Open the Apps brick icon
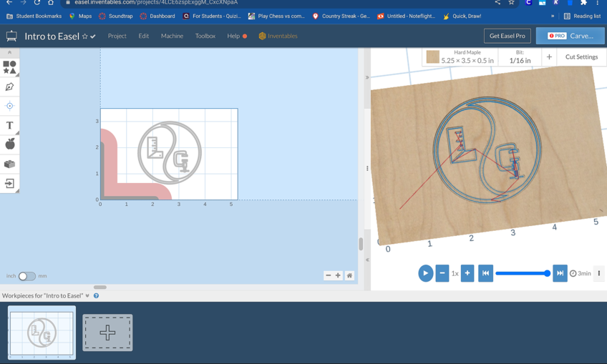607x364 pixels. coord(9,164)
